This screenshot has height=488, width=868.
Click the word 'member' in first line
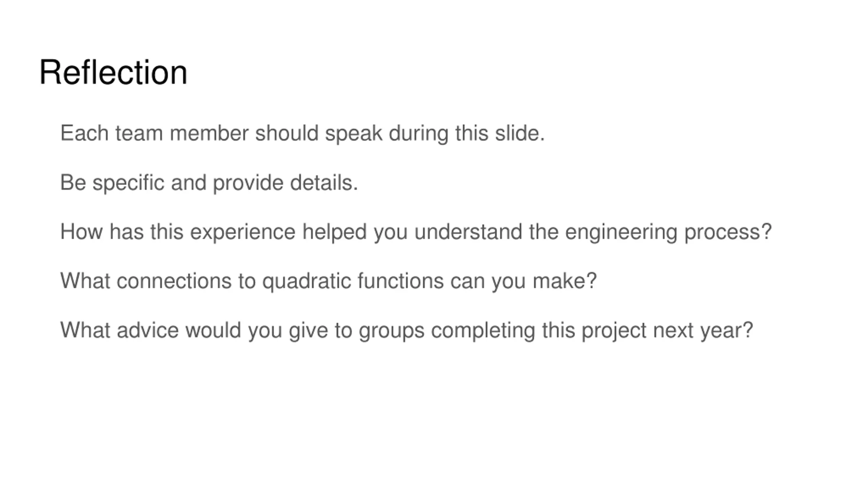(x=209, y=133)
